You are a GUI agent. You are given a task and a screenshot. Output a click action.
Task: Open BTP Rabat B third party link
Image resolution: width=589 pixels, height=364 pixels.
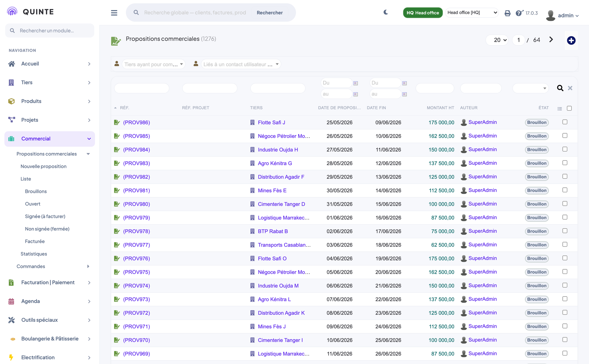[273, 231]
